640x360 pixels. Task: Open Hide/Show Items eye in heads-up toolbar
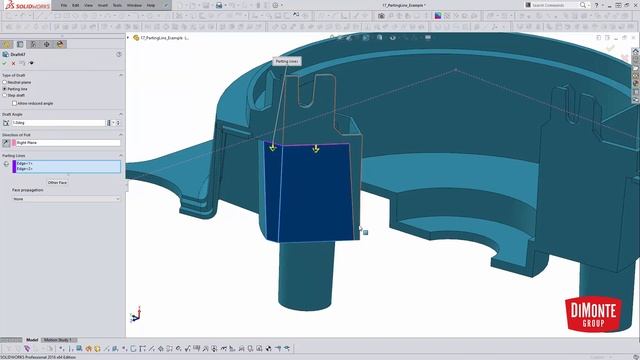pos(393,38)
